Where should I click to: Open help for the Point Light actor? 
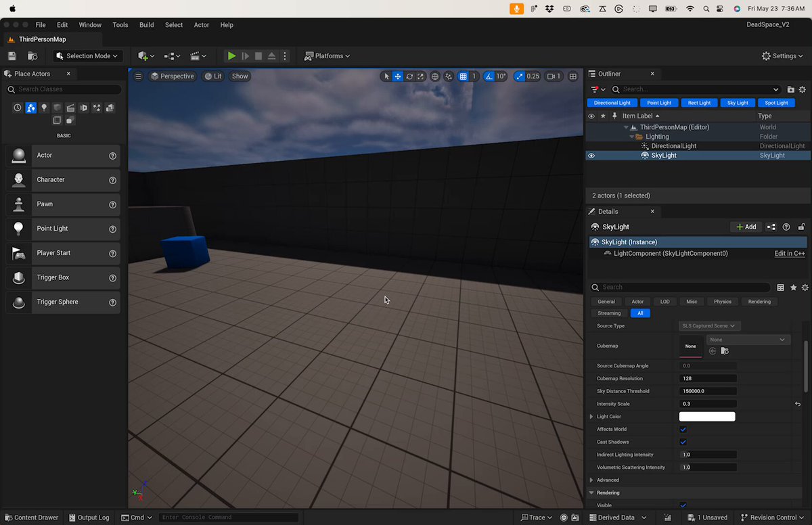pos(113,229)
